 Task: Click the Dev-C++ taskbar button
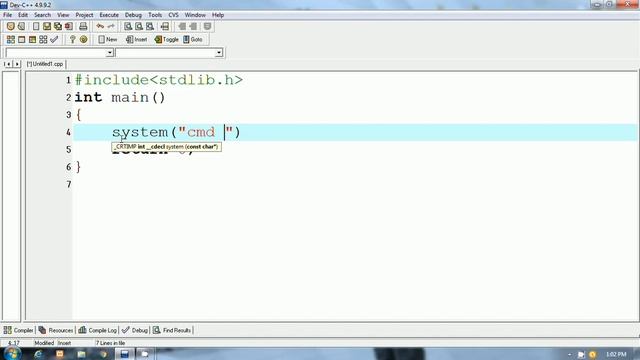(124, 354)
